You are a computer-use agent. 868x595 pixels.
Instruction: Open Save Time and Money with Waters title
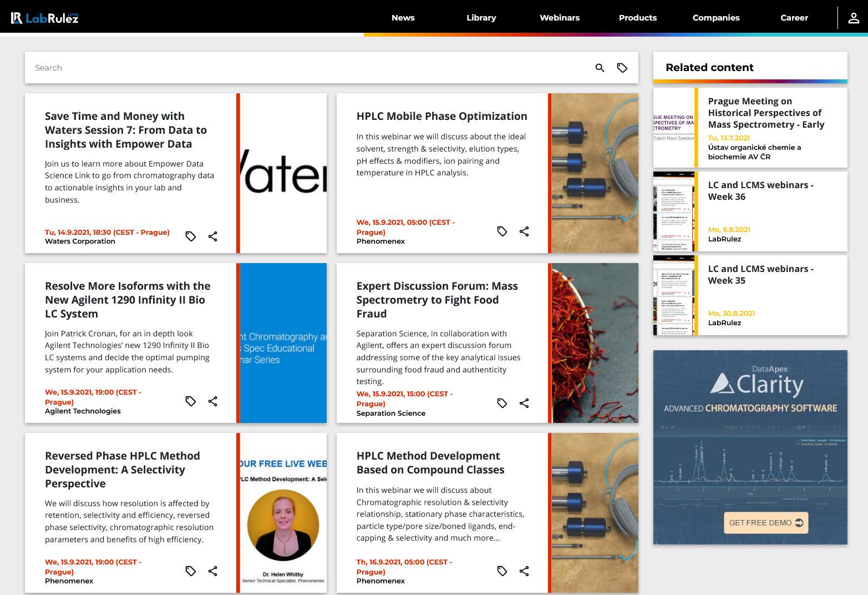pyautogui.click(x=126, y=130)
